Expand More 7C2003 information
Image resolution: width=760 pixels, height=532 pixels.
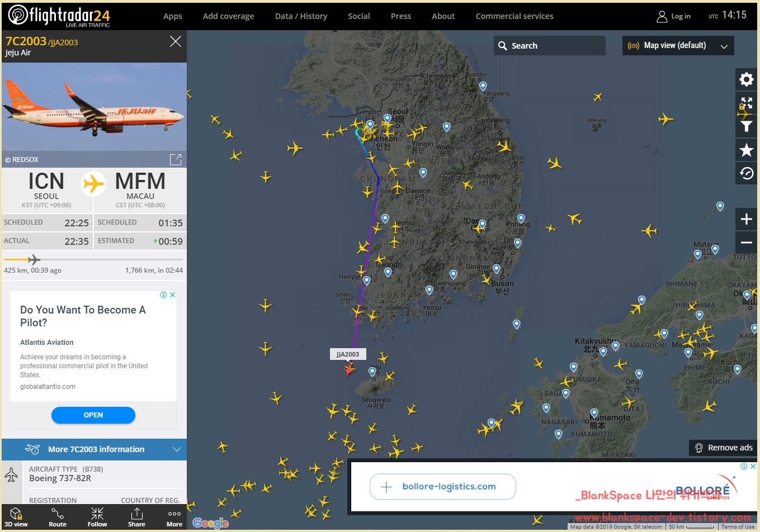click(x=94, y=449)
